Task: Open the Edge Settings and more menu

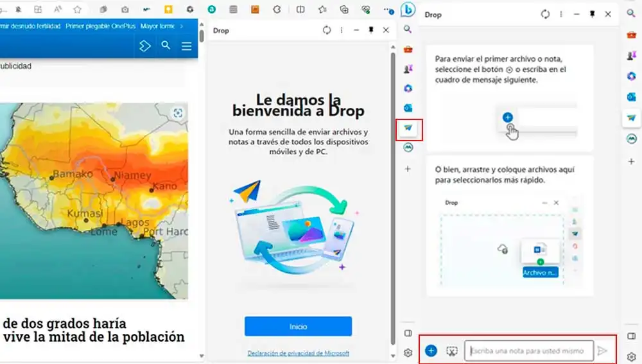Action: (x=387, y=10)
